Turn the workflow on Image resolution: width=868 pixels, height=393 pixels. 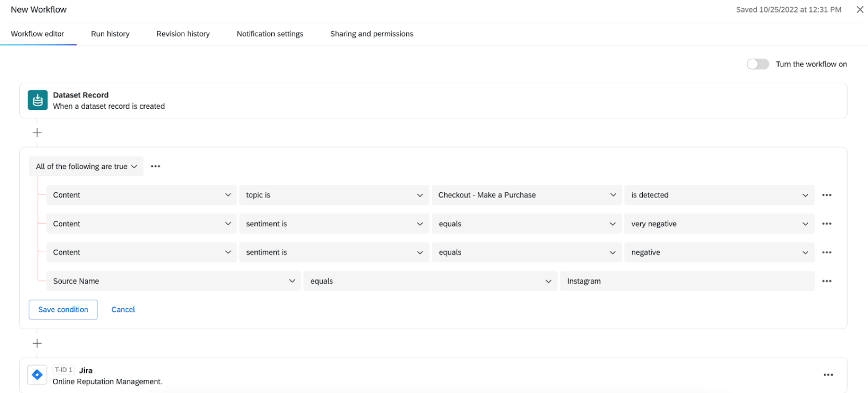click(758, 64)
